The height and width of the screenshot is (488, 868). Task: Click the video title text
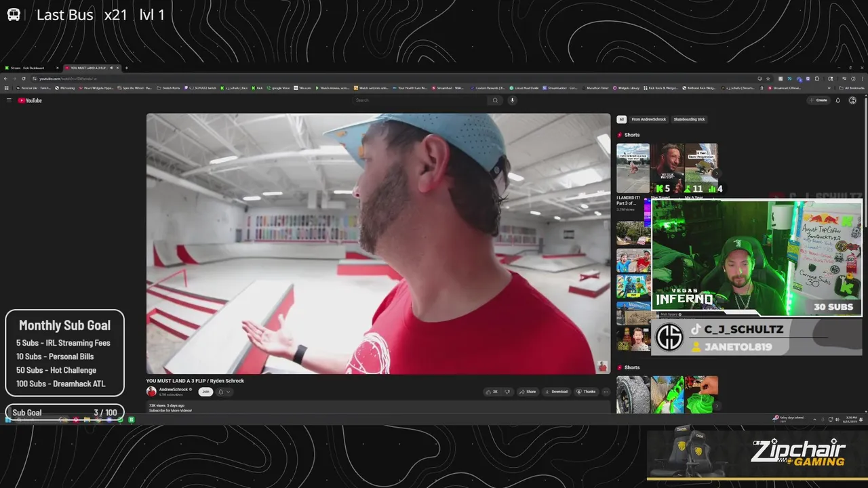click(195, 381)
